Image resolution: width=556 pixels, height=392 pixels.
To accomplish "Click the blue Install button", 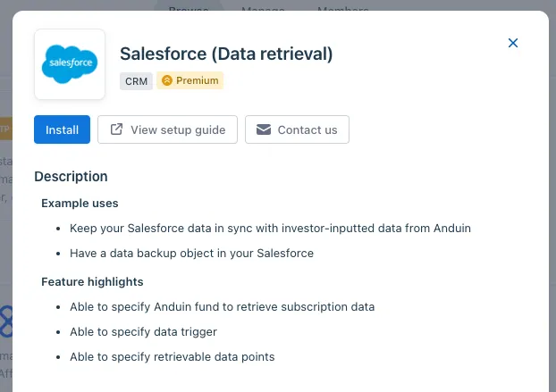I will (x=62, y=129).
